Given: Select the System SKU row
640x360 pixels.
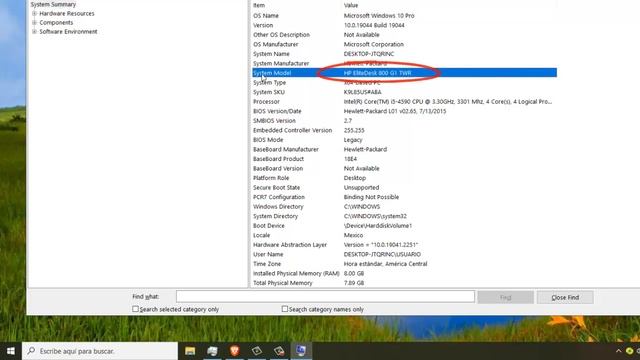Looking at the screenshot, I should coord(404,92).
